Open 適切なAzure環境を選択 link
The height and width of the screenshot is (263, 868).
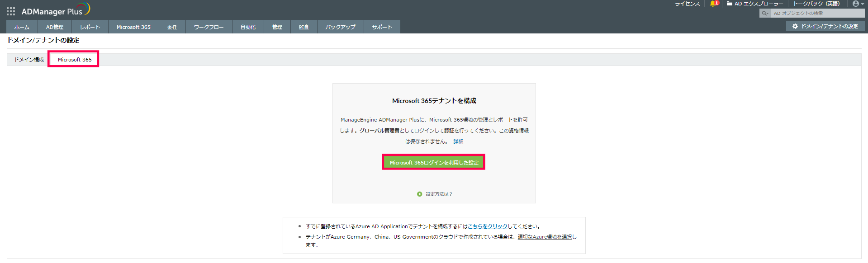tap(545, 237)
